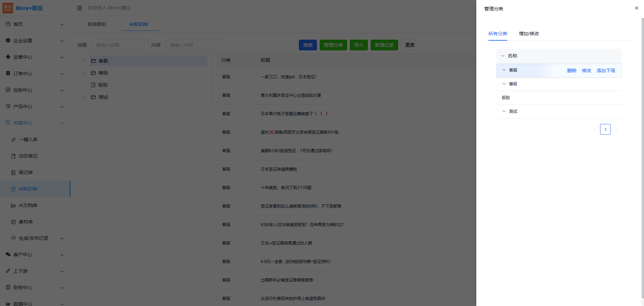
Task: Click the 企业设置 gear icon
Action: point(8,41)
